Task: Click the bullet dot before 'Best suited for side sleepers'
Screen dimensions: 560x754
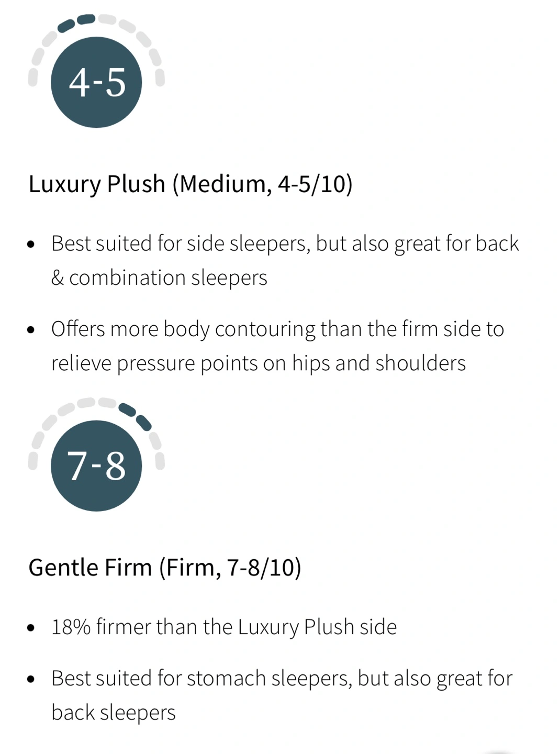Action: coord(31,244)
